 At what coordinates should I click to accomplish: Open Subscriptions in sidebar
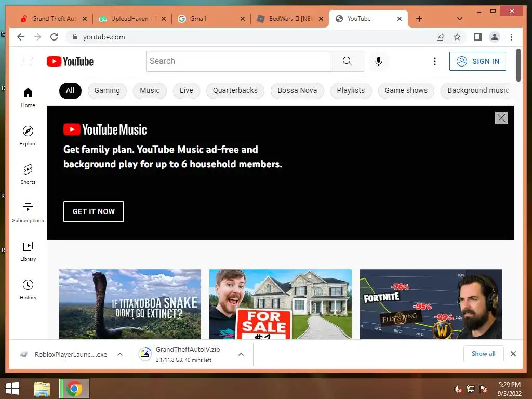pyautogui.click(x=28, y=212)
